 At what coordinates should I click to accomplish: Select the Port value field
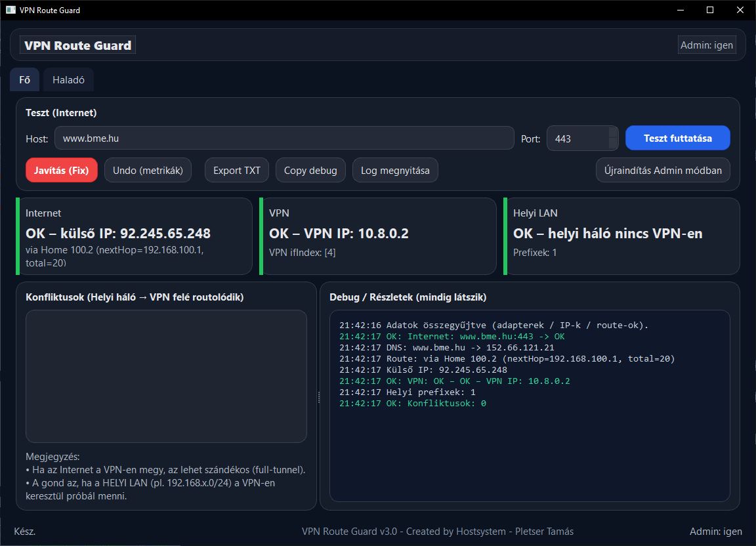coord(577,138)
